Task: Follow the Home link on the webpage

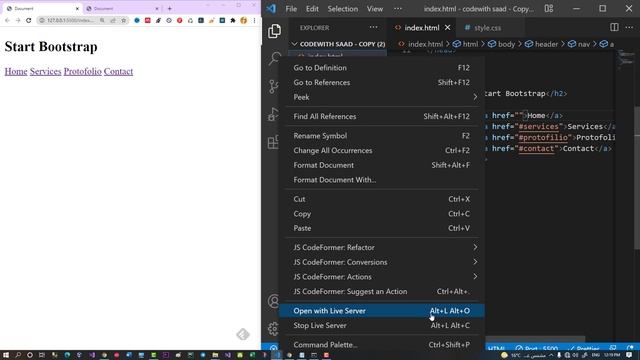Action: (x=16, y=71)
